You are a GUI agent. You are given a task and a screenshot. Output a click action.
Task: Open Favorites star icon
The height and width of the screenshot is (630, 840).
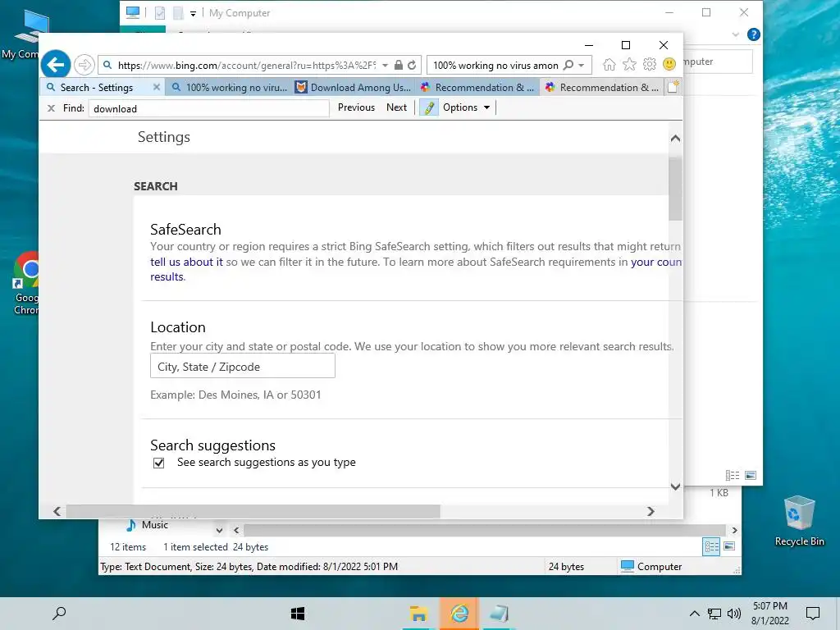[x=629, y=65]
